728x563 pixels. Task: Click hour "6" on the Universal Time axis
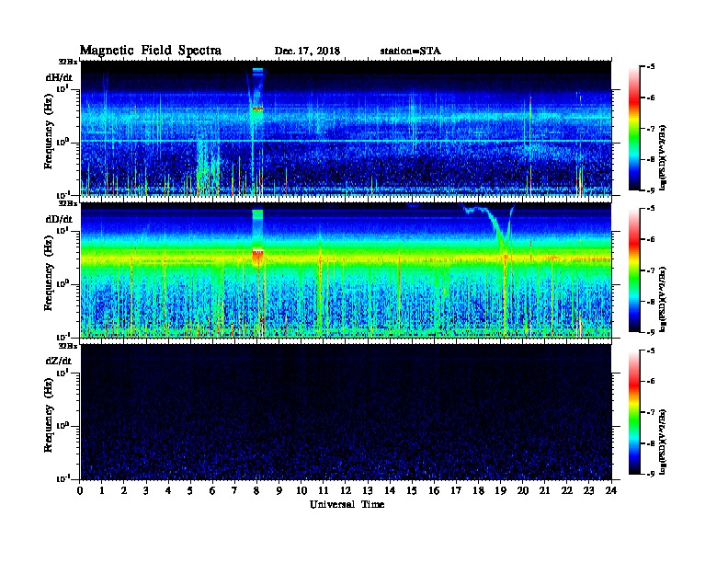coord(212,490)
